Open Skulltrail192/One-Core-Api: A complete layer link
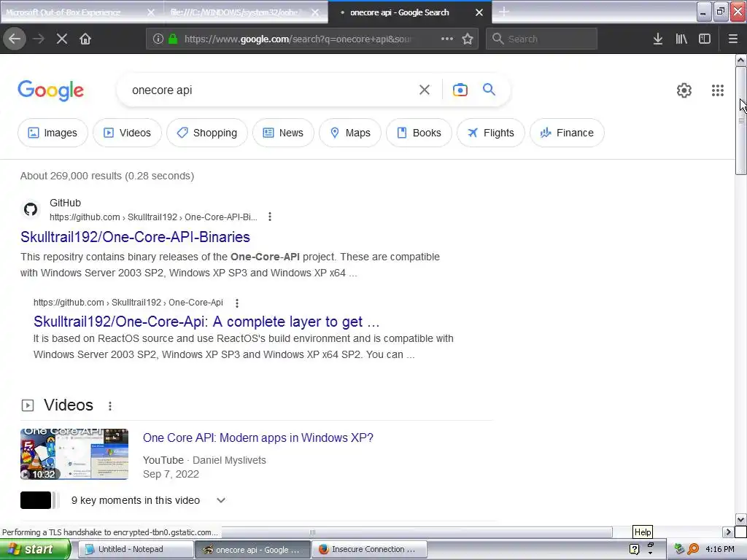This screenshot has width=747, height=560. pyautogui.click(x=206, y=322)
